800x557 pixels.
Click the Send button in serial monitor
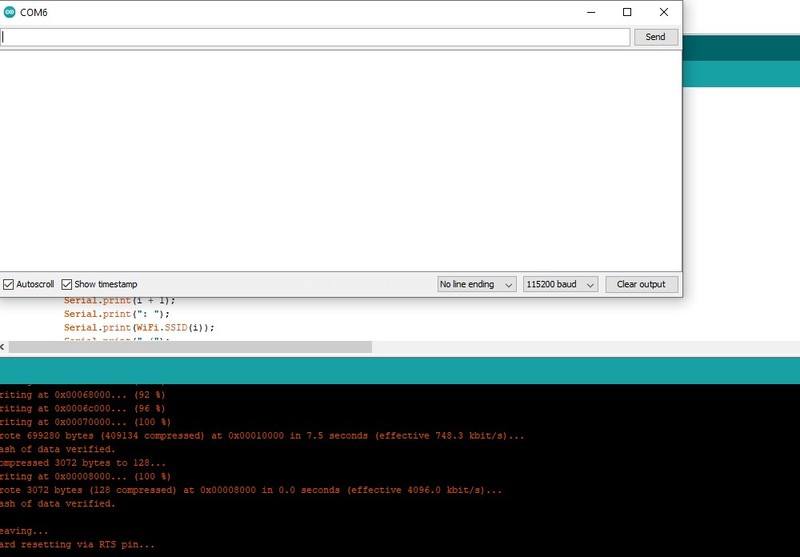[x=656, y=37]
